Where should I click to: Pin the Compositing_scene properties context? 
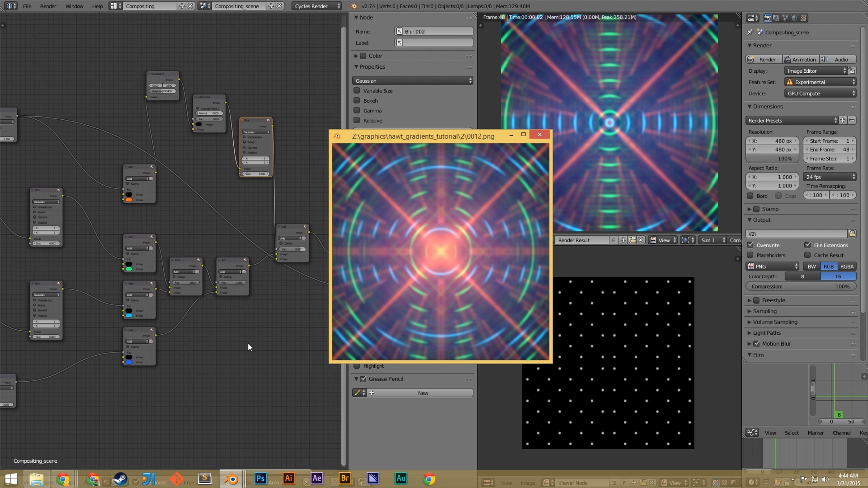tap(750, 33)
